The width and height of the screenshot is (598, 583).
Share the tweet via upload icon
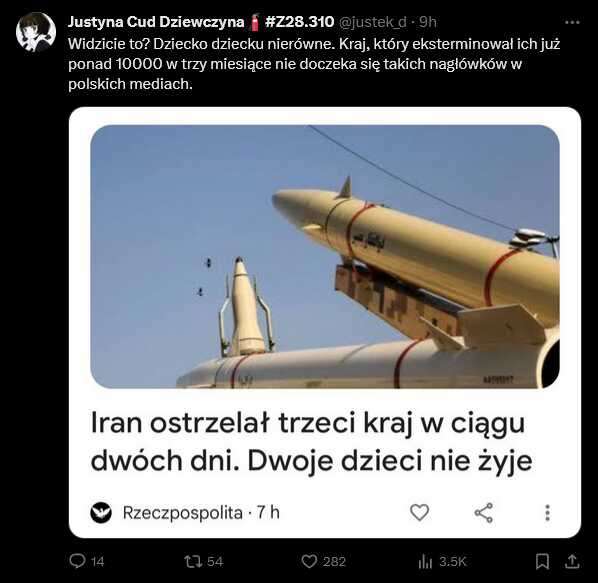(x=572, y=561)
